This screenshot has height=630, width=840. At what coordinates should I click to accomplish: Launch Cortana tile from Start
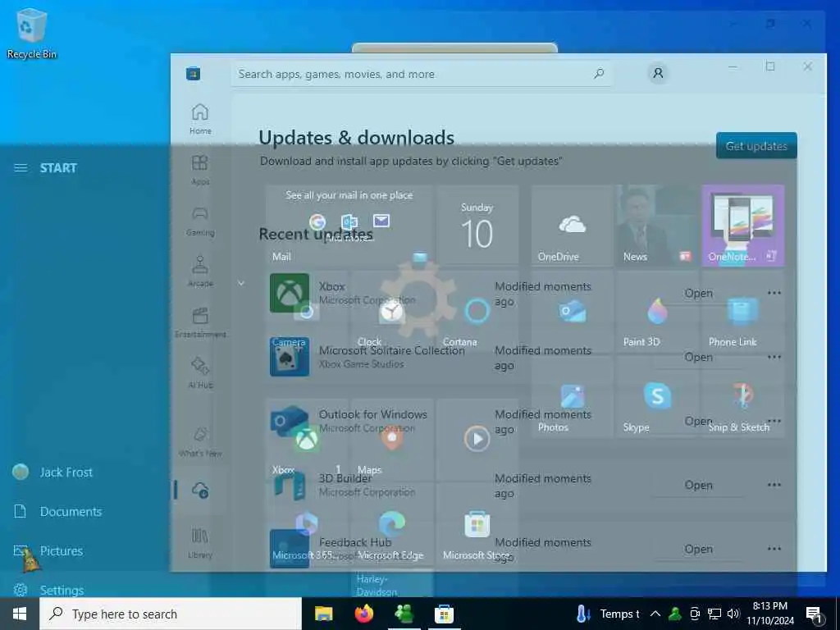coord(477,311)
